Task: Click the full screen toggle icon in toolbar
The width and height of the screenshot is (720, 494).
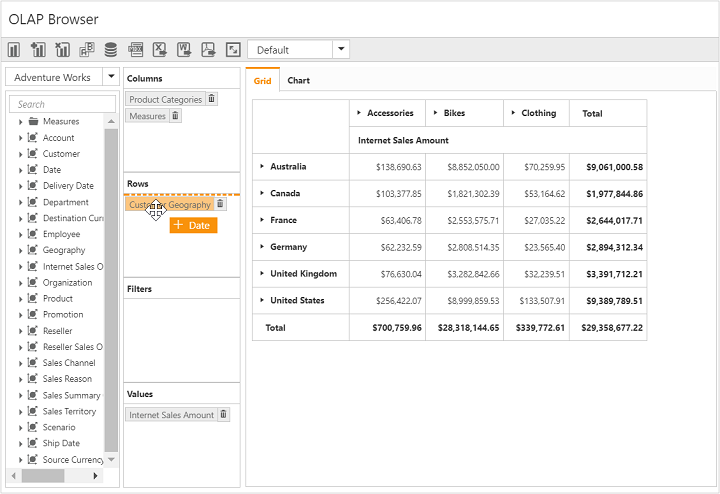Action: (233, 50)
